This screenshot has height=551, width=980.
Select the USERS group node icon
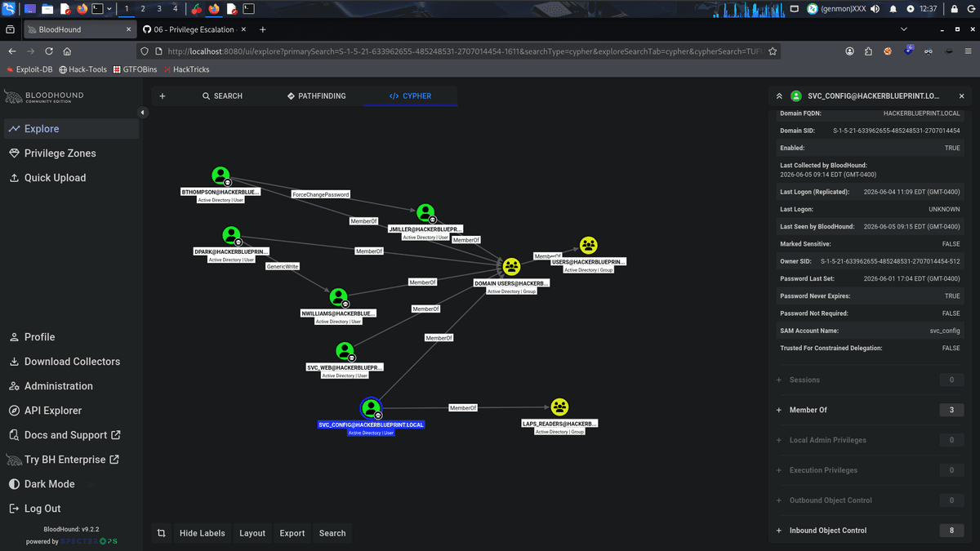point(589,245)
